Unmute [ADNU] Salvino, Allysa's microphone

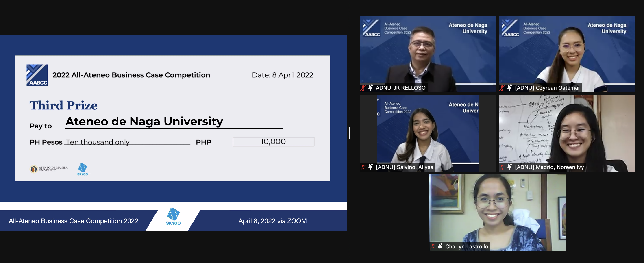point(363,168)
